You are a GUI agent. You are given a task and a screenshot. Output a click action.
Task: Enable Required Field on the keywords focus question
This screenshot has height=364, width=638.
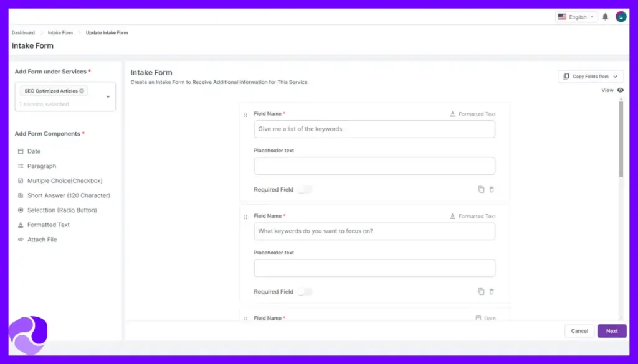(306, 291)
